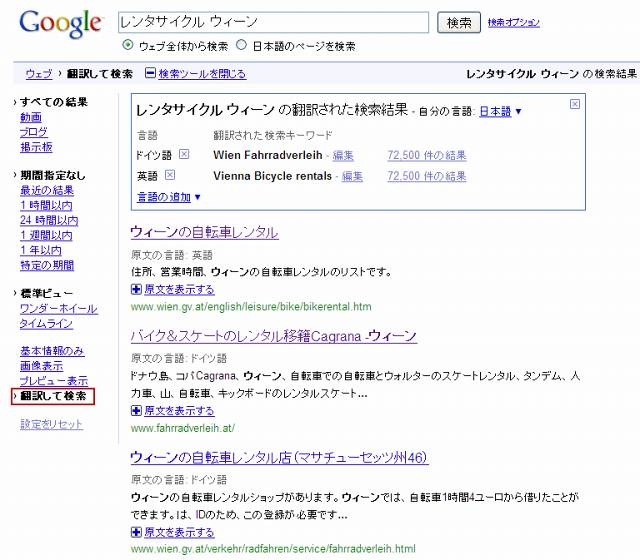Select 画像表示 option

[41, 366]
